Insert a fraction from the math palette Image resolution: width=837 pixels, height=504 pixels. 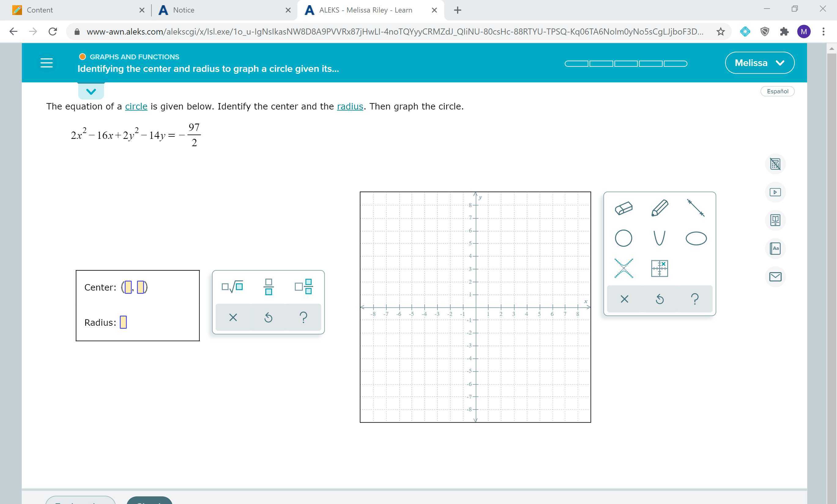268,286
